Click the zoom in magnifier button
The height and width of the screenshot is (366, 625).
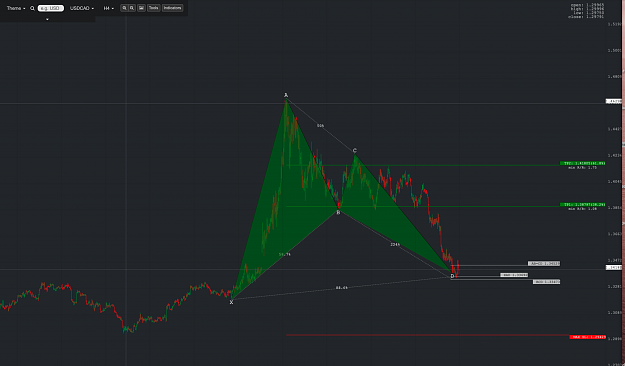click(x=124, y=8)
